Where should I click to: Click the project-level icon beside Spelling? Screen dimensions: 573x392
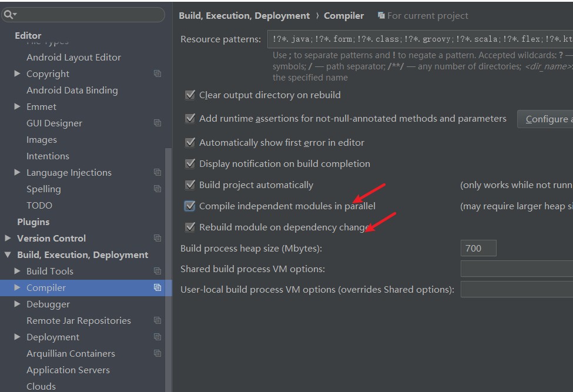(158, 189)
